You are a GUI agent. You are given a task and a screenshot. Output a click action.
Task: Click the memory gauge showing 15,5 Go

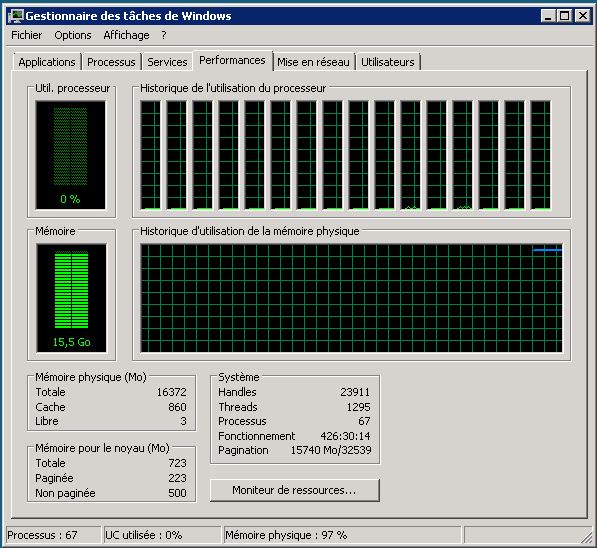(x=72, y=298)
